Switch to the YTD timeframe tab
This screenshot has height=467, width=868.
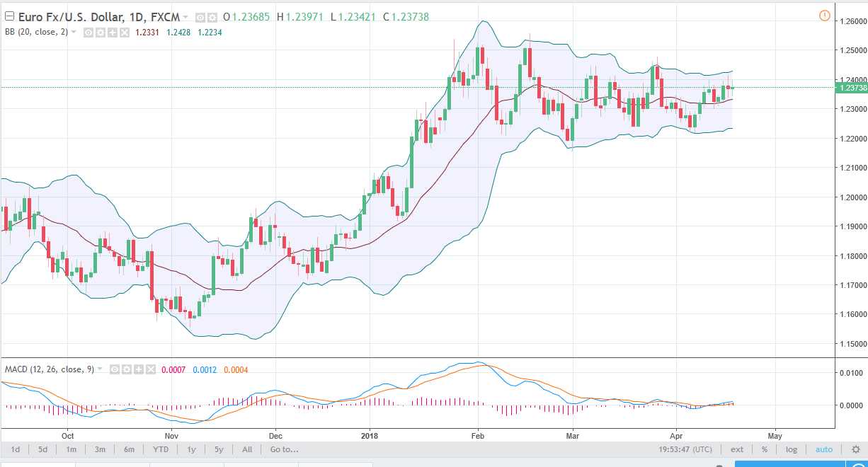160,449
